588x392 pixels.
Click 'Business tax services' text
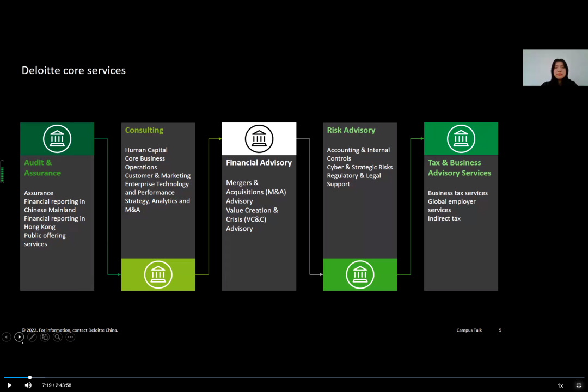coord(458,193)
